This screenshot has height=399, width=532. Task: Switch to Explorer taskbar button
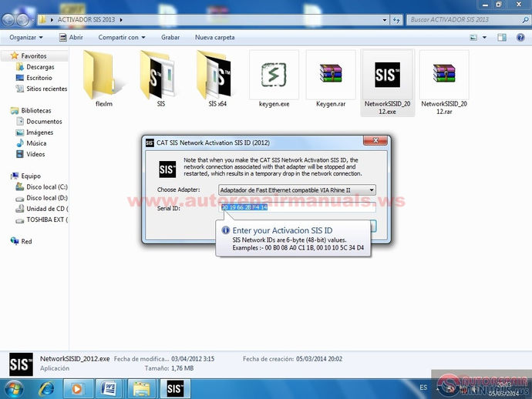pos(141,389)
